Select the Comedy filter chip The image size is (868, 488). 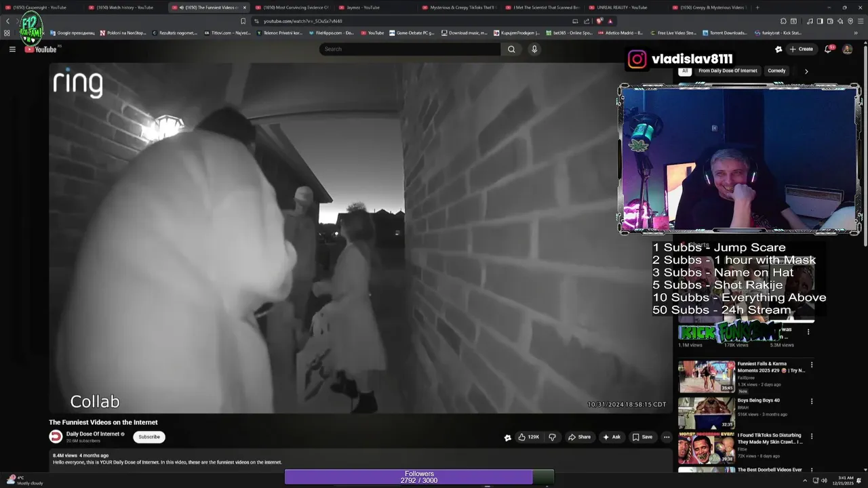click(776, 70)
